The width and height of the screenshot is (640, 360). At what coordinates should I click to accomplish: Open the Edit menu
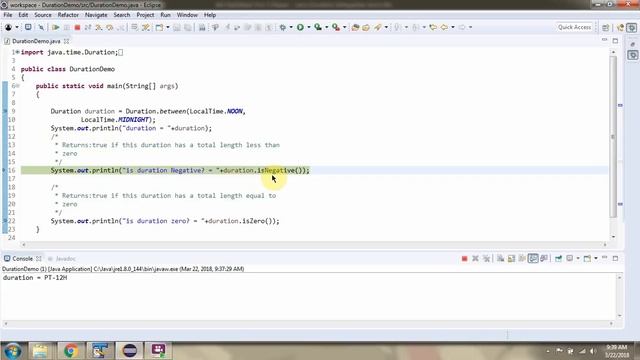23,15
